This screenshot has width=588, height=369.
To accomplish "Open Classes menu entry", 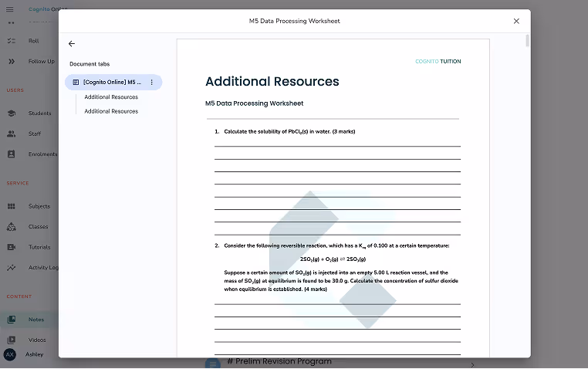I will (x=39, y=226).
